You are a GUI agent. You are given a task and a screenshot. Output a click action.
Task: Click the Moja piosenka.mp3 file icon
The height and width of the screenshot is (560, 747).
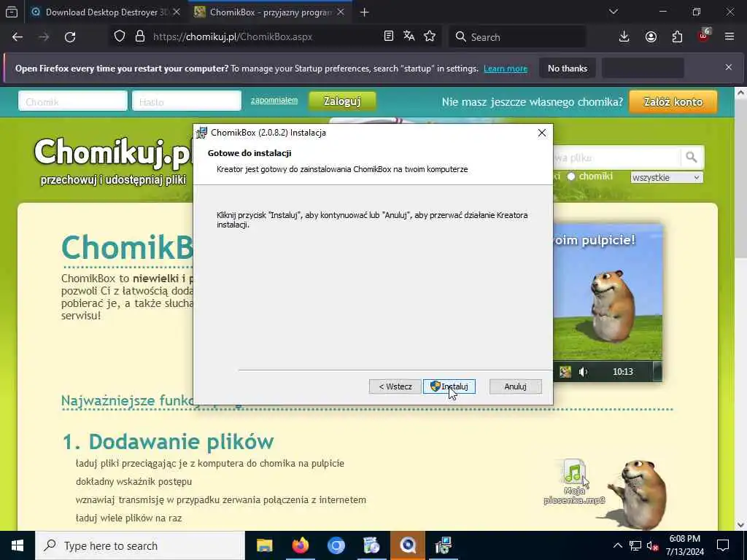pyautogui.click(x=574, y=481)
